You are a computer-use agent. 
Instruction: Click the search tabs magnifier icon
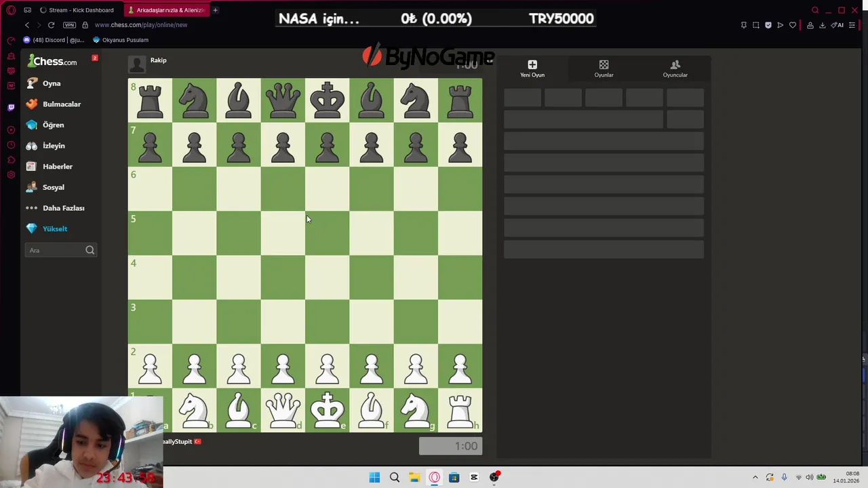[815, 10]
